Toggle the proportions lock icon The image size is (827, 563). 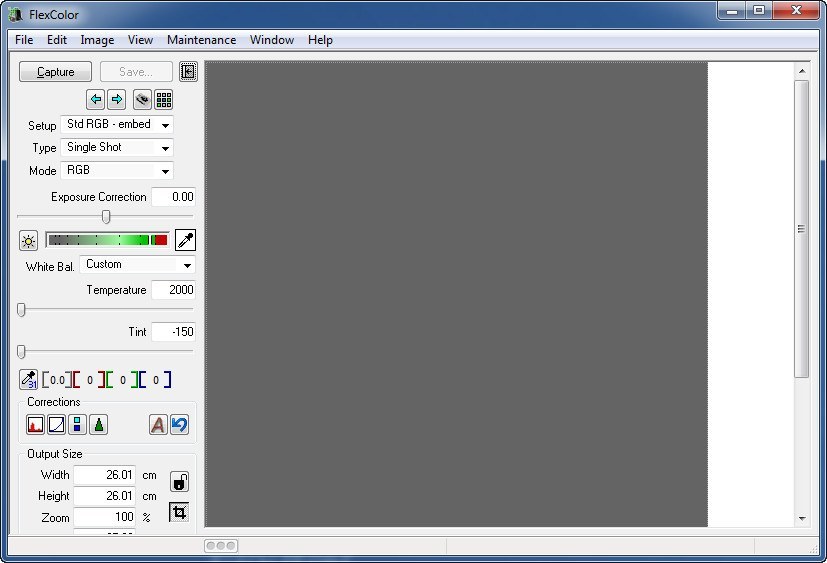(179, 482)
